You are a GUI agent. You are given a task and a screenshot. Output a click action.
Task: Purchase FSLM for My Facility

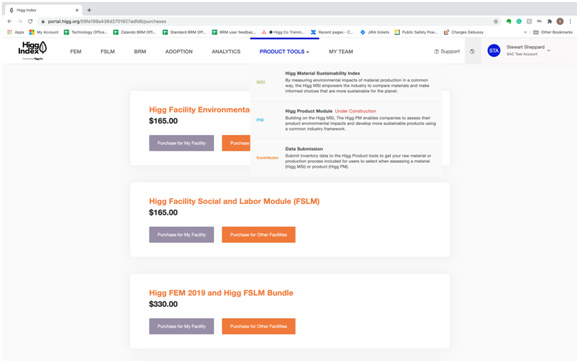tap(181, 234)
